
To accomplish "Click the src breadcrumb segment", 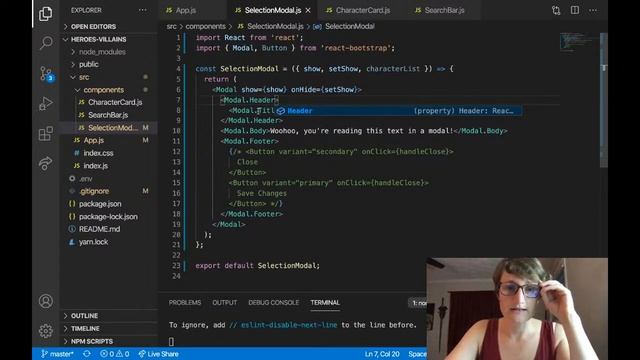I will click(x=171, y=27).
